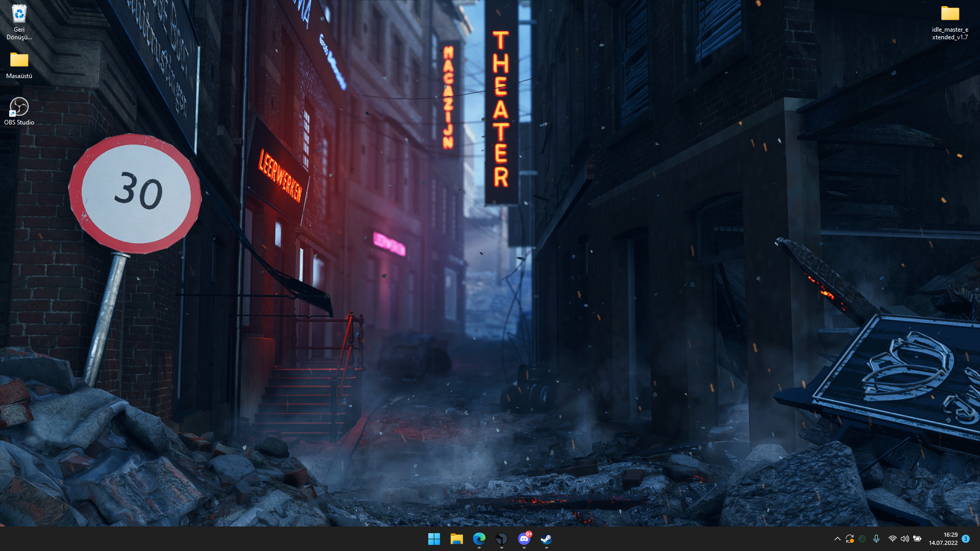Open the Wi-Fi network flyout
This screenshot has width=980, height=551.
pos(892,539)
